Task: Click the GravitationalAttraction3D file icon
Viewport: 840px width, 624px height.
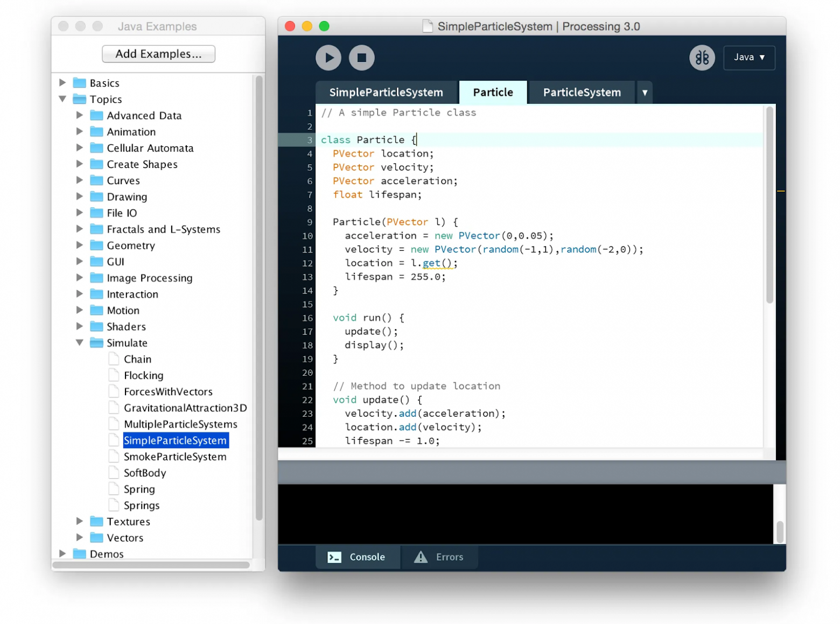Action: [x=114, y=408]
